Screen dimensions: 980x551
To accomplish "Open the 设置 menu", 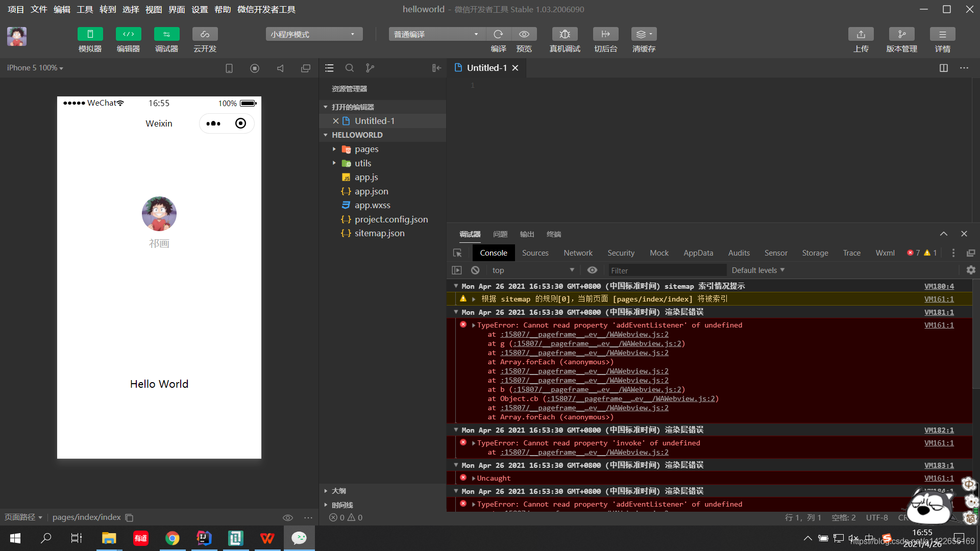I will click(200, 9).
